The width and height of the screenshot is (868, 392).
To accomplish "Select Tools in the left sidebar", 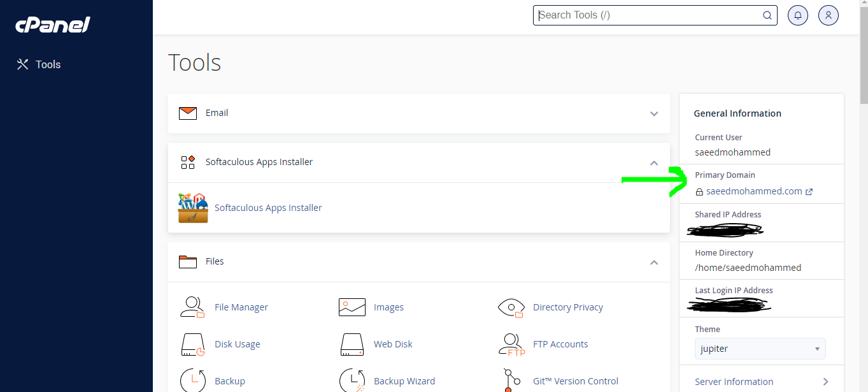I will [48, 64].
